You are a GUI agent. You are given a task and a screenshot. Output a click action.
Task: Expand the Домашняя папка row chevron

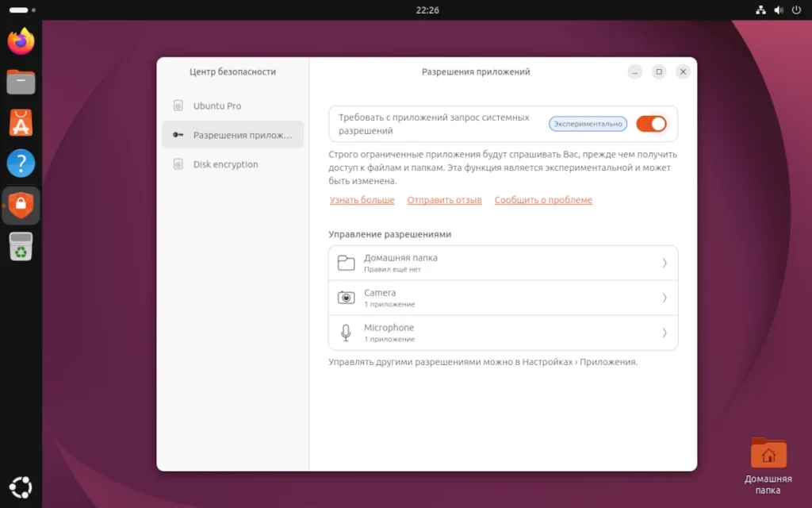point(665,263)
